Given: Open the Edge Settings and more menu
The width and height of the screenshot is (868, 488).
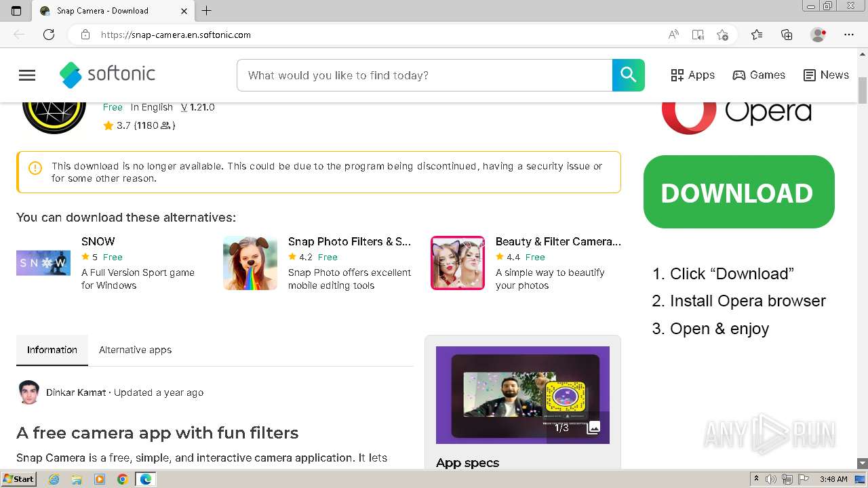Looking at the screenshot, I should 849,35.
